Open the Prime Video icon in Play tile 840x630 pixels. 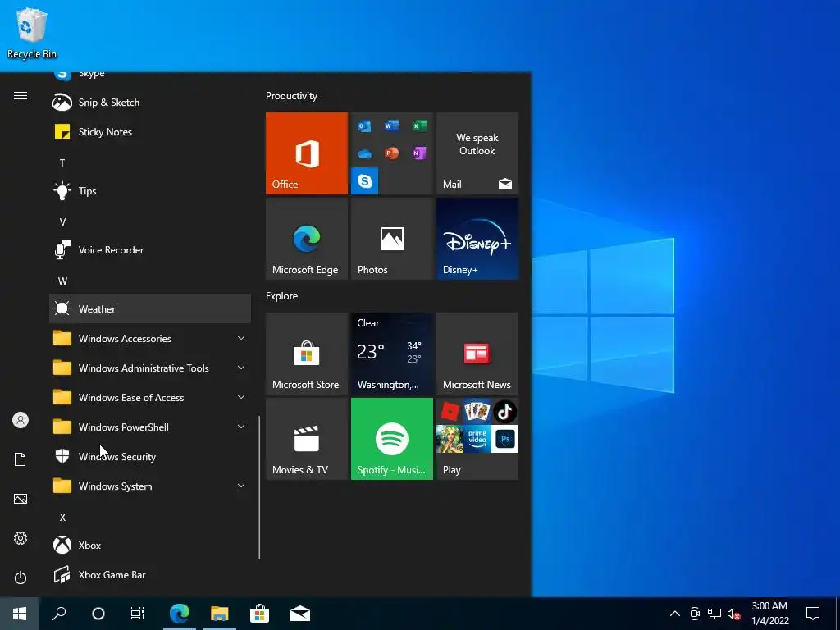[477, 439]
